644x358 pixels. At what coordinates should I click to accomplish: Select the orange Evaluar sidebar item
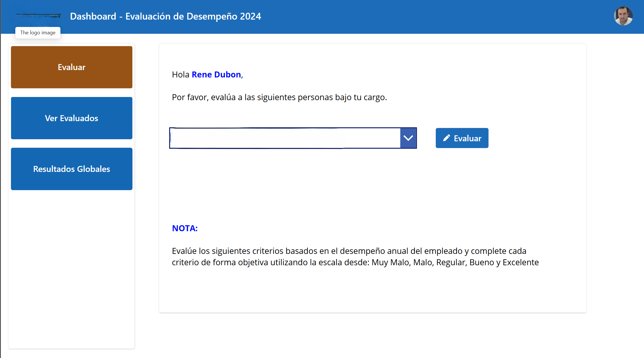[71, 67]
